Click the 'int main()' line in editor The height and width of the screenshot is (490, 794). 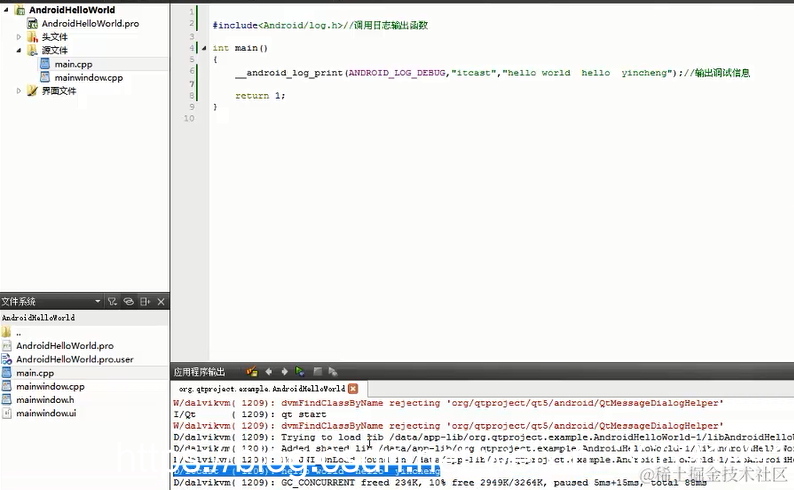pos(240,48)
